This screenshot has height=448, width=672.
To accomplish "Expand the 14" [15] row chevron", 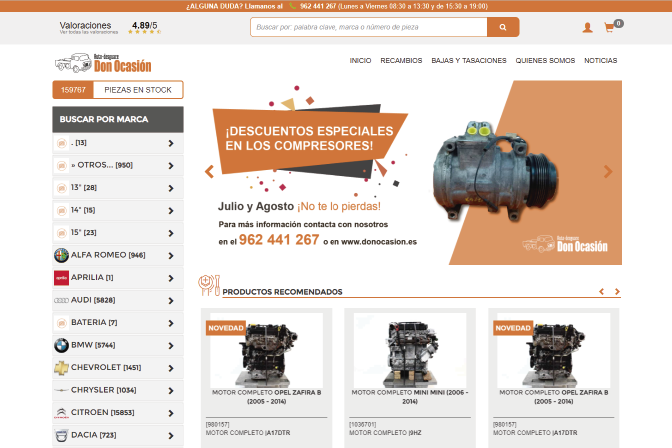I will (171, 210).
